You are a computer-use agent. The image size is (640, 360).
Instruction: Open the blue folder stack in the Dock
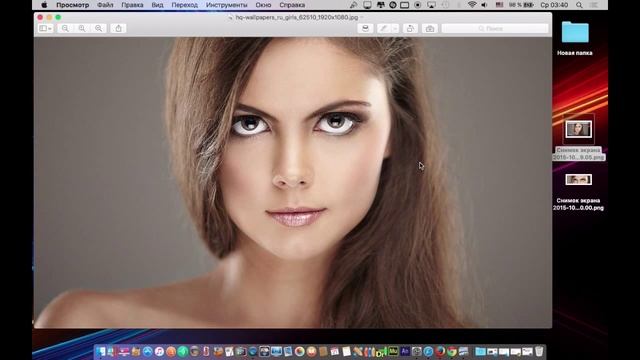pos(480,351)
